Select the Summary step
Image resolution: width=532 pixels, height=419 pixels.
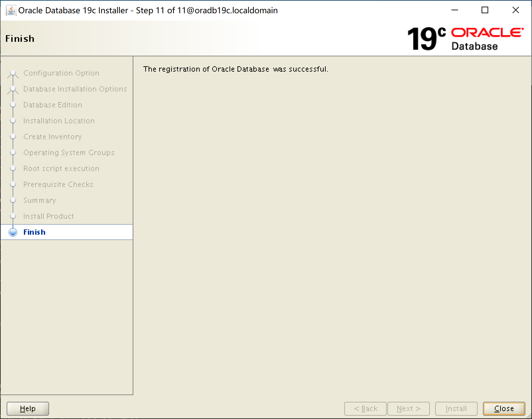pyautogui.click(x=40, y=200)
